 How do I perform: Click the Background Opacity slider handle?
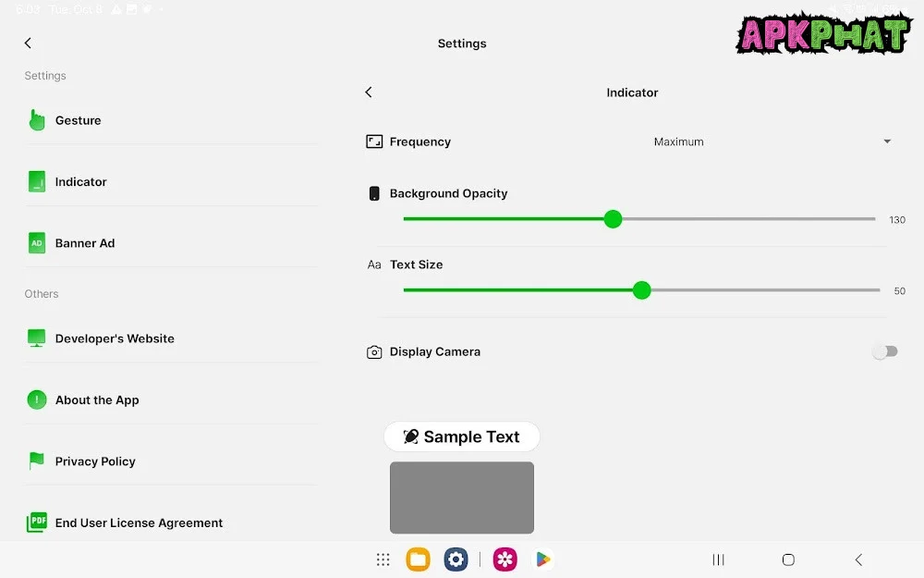613,219
